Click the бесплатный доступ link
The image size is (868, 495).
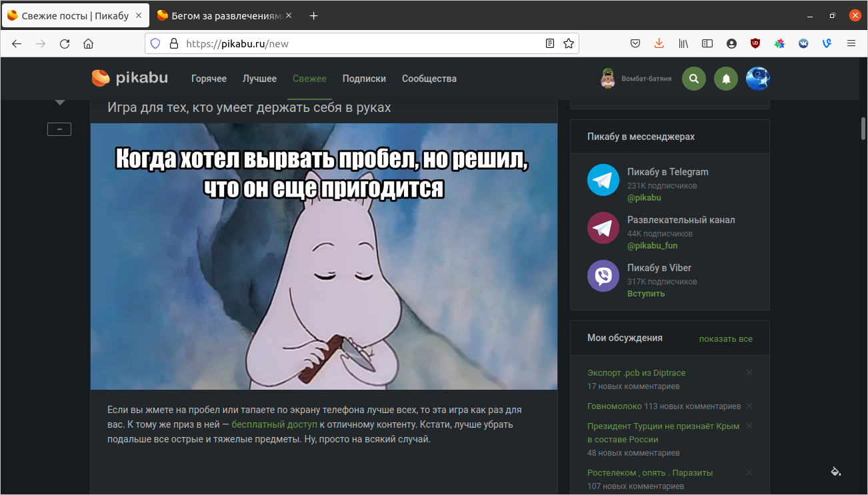[x=274, y=424]
